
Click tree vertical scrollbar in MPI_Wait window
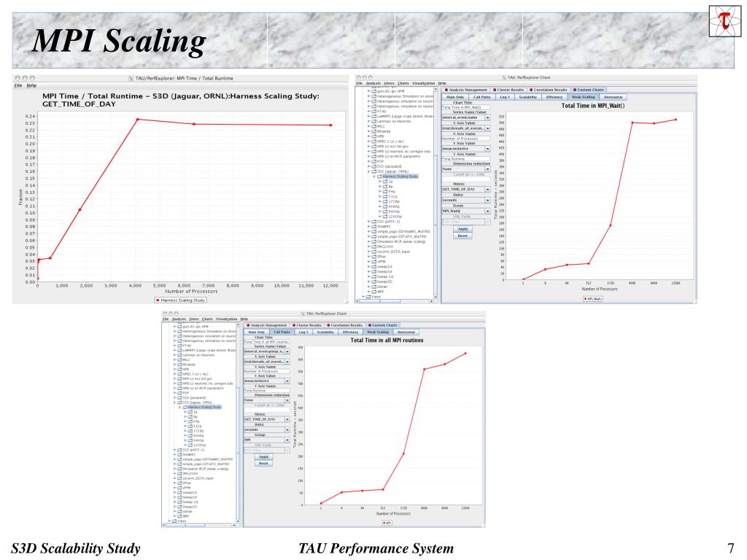click(x=436, y=192)
